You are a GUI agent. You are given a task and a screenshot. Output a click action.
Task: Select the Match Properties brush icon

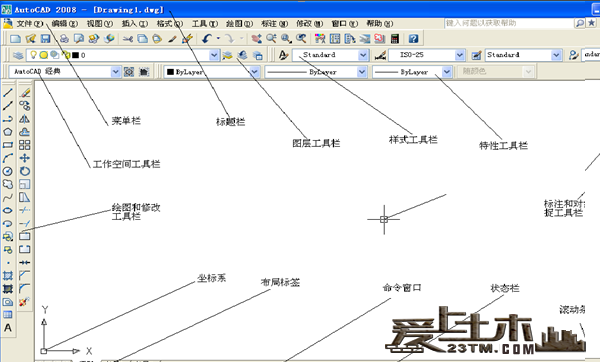click(172, 39)
